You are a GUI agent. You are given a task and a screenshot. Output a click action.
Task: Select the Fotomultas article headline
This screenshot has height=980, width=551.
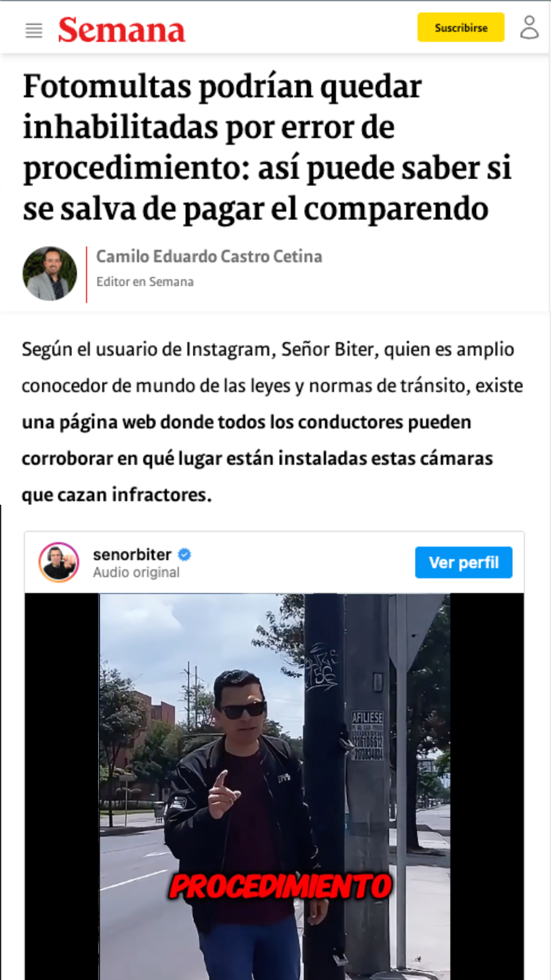pos(267,148)
